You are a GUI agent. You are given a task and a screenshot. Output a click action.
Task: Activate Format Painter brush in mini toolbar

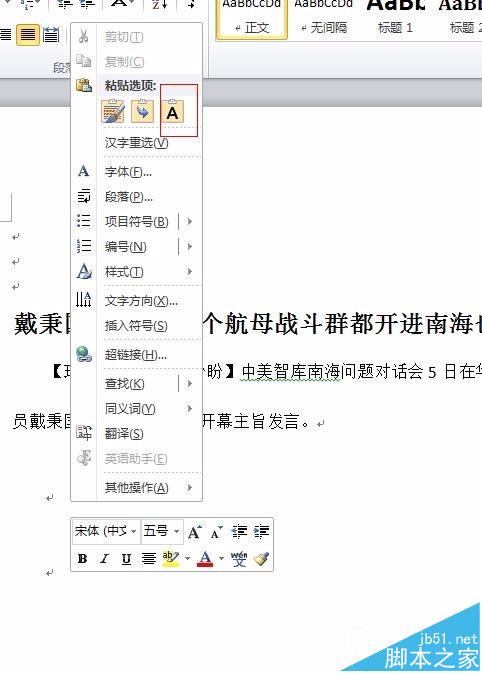[x=261, y=558]
